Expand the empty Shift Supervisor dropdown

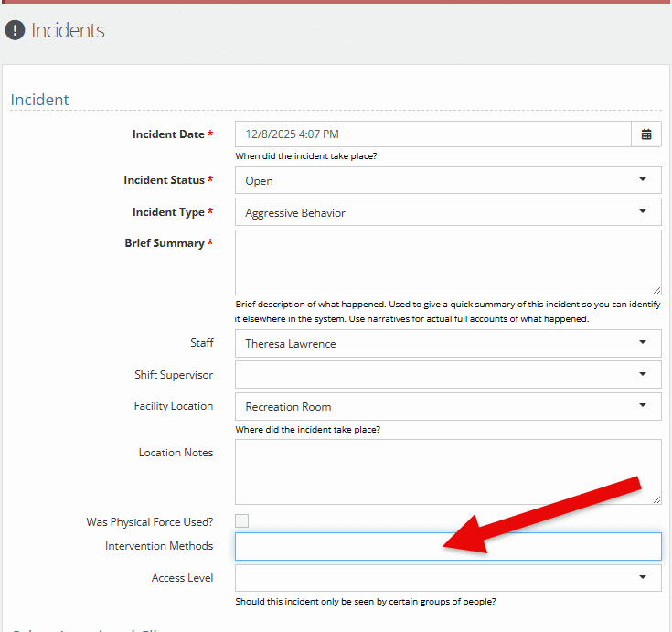tap(447, 375)
